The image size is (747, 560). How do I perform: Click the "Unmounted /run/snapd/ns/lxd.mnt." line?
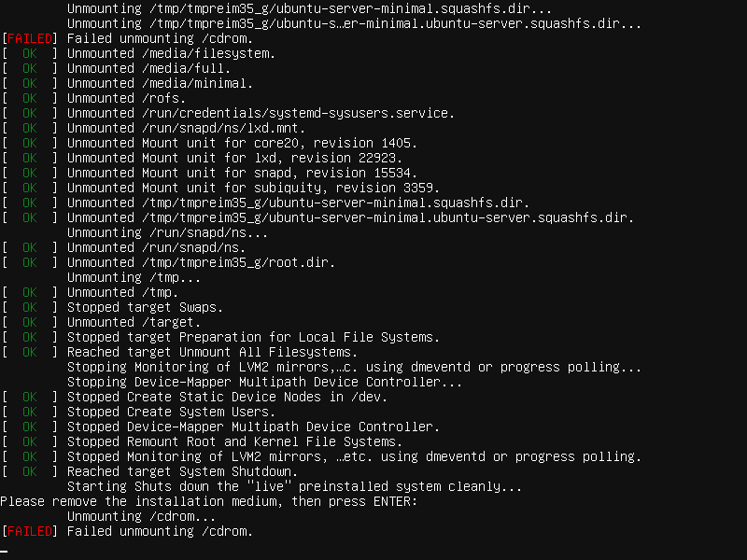tap(186, 128)
